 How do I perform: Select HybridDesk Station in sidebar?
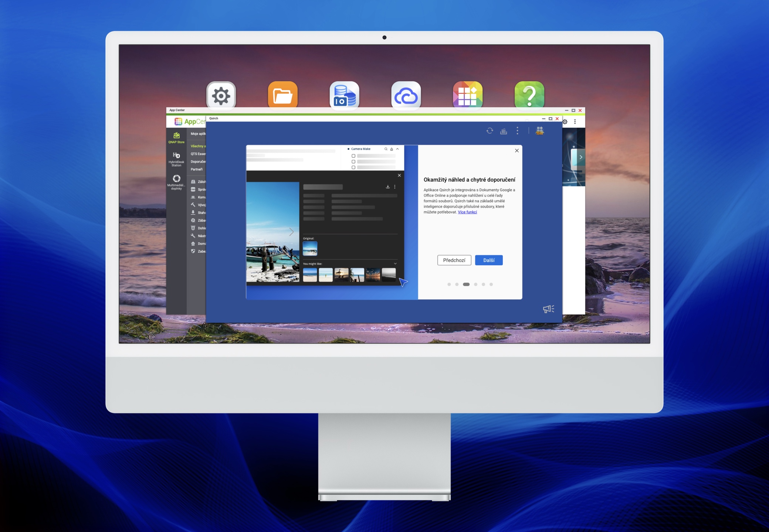[x=176, y=159]
